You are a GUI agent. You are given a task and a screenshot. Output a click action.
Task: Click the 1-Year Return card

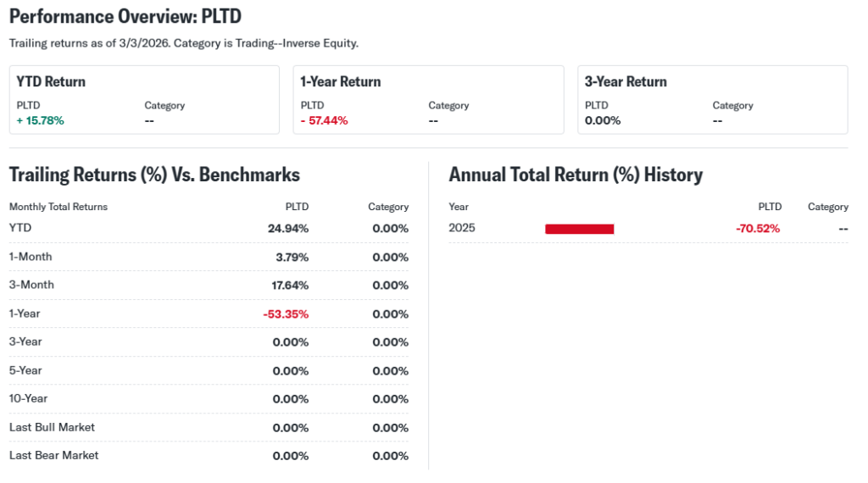click(x=428, y=100)
